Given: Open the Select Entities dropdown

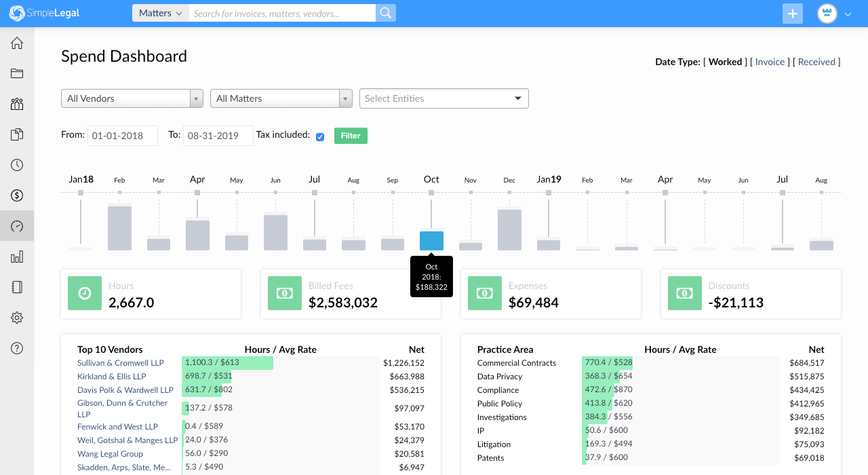Looking at the screenshot, I should click(443, 98).
